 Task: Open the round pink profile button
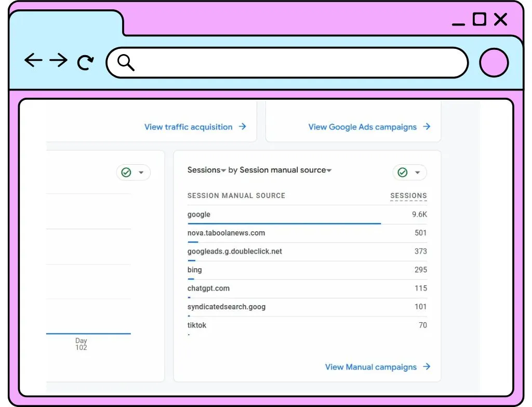[494, 63]
